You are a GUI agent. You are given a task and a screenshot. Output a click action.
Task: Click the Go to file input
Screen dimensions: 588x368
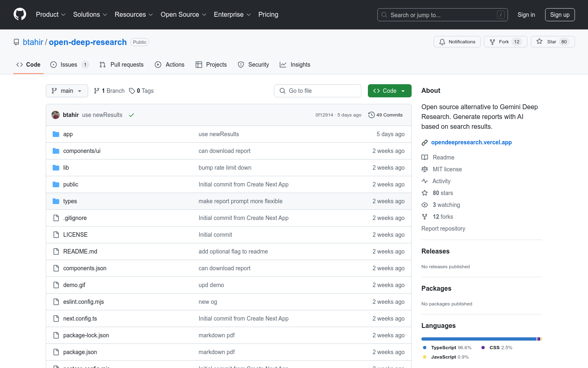pyautogui.click(x=318, y=91)
